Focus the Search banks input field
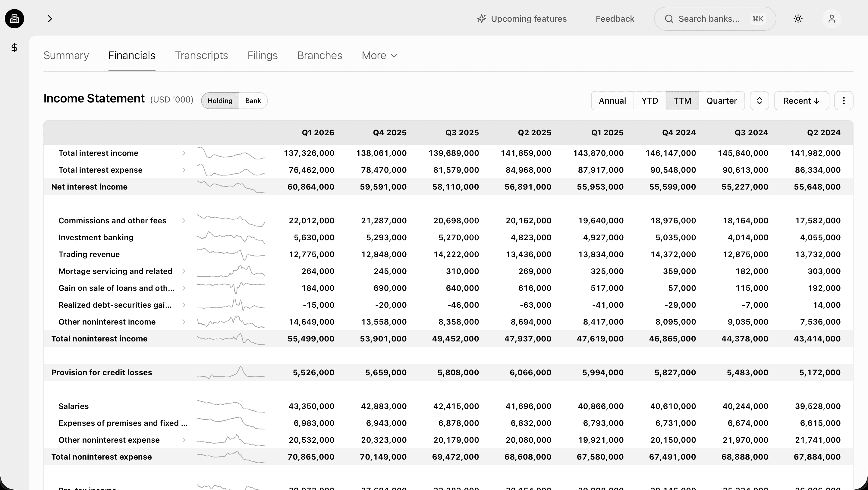 [715, 19]
